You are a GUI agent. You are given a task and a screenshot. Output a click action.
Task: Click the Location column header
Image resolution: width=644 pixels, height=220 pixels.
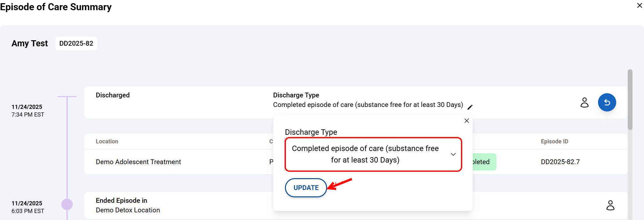107,141
